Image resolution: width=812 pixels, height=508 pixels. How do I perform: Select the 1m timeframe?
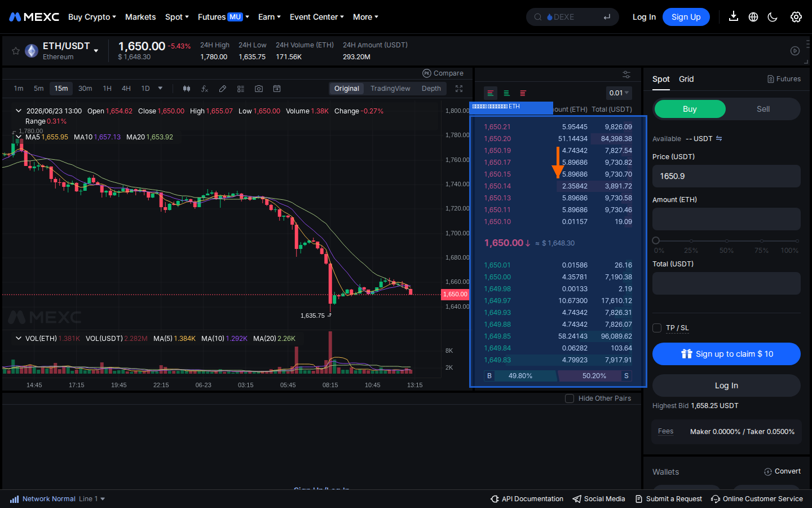tap(19, 89)
